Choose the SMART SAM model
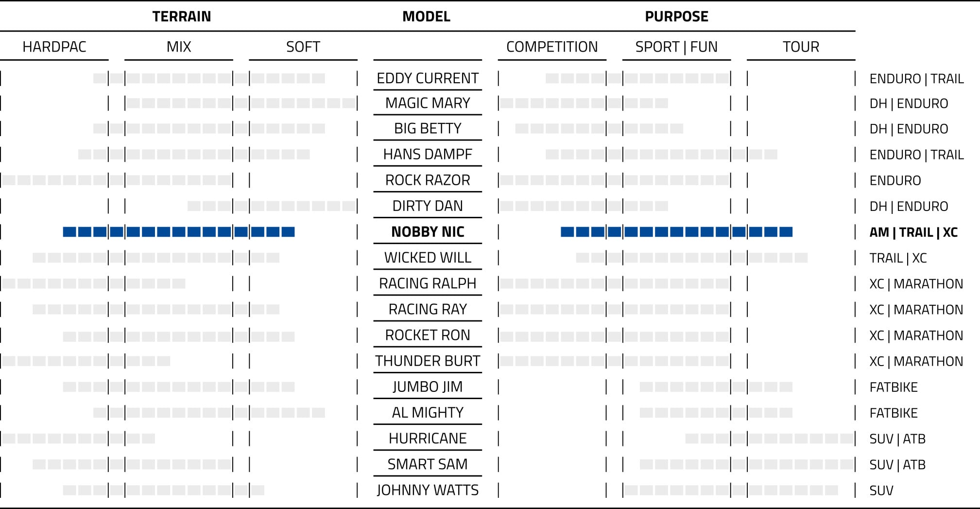 coord(428,464)
